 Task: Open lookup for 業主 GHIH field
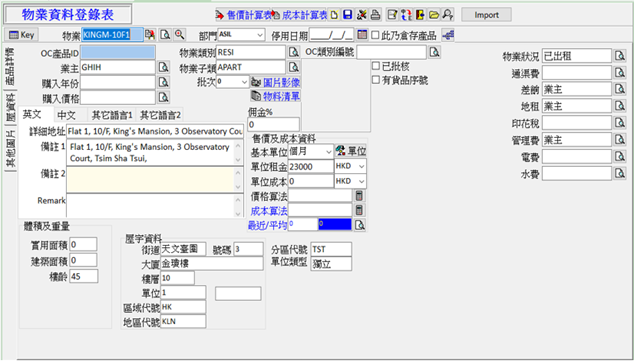(x=163, y=68)
